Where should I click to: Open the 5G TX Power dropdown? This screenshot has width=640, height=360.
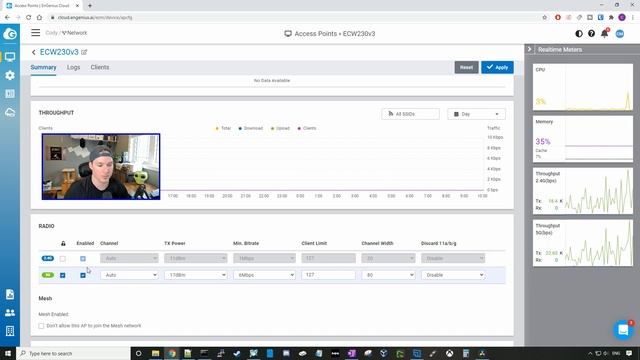tap(196, 275)
